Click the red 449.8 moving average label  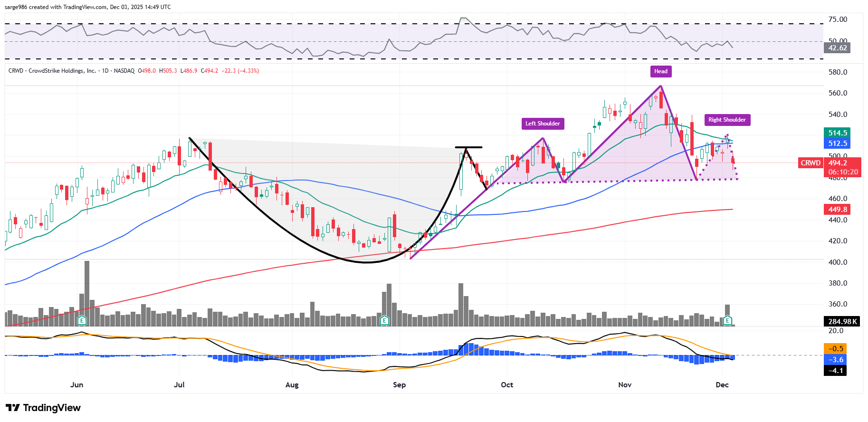(x=837, y=210)
